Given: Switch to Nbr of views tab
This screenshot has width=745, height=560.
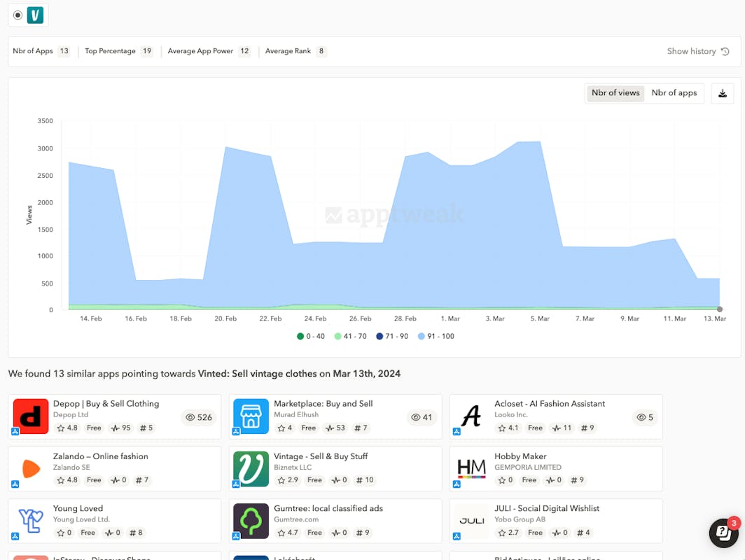Looking at the screenshot, I should (x=615, y=93).
